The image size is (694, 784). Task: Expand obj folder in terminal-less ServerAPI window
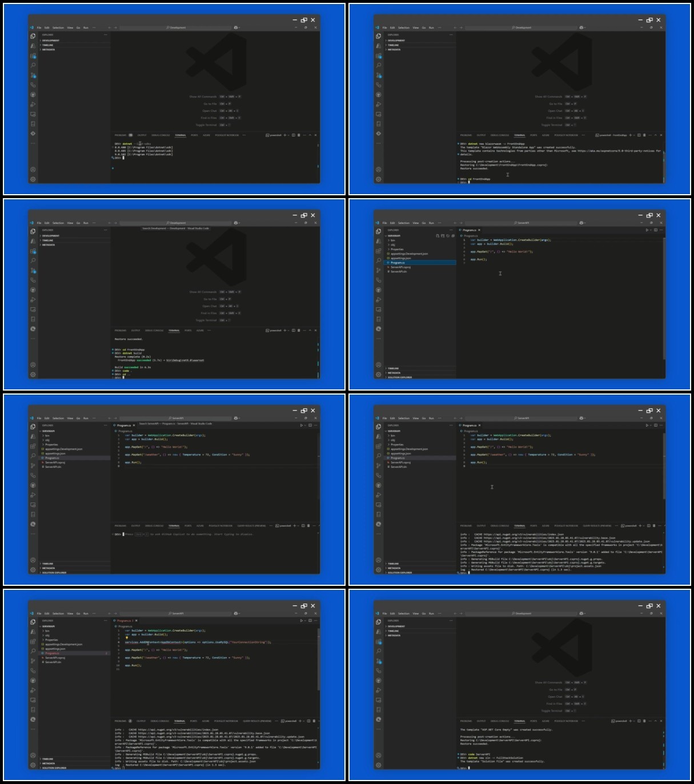click(x=421, y=245)
